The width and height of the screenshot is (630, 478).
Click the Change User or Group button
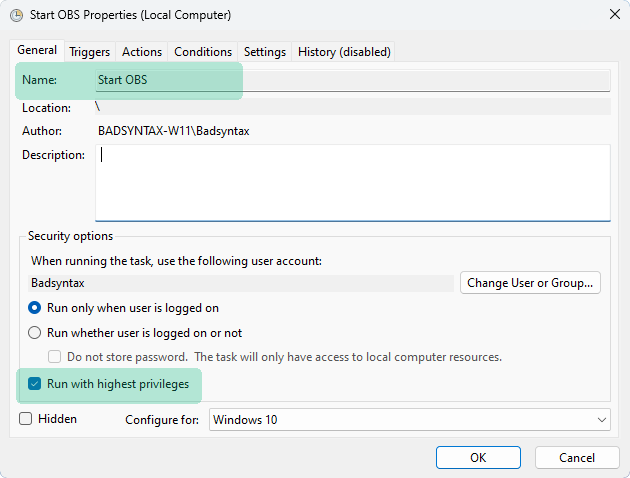click(530, 283)
